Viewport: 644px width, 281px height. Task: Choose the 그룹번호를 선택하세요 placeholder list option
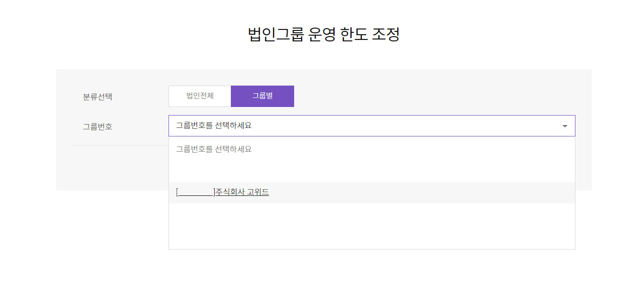[x=214, y=149]
